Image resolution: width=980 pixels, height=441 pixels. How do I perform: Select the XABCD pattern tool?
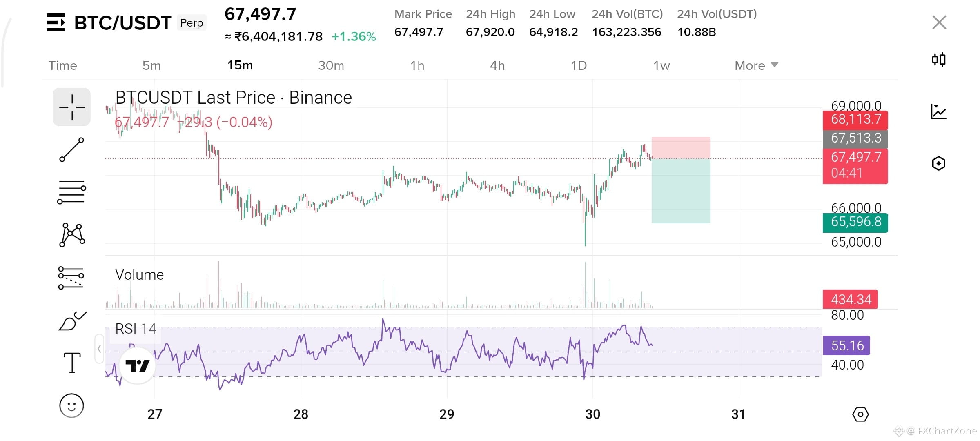pos(72,235)
